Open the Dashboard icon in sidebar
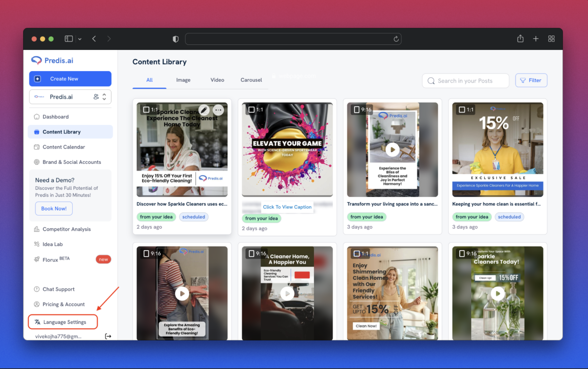 click(x=37, y=117)
